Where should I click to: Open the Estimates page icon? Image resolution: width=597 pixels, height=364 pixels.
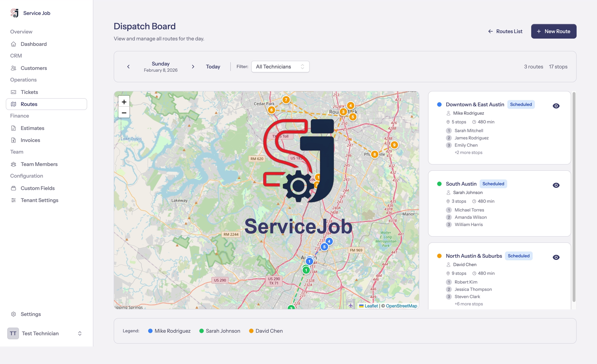coord(13,128)
